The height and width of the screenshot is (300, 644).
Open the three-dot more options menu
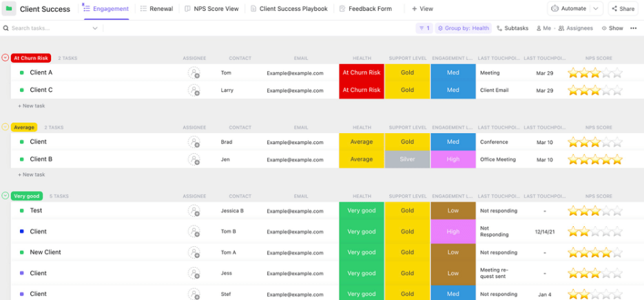coord(633,28)
